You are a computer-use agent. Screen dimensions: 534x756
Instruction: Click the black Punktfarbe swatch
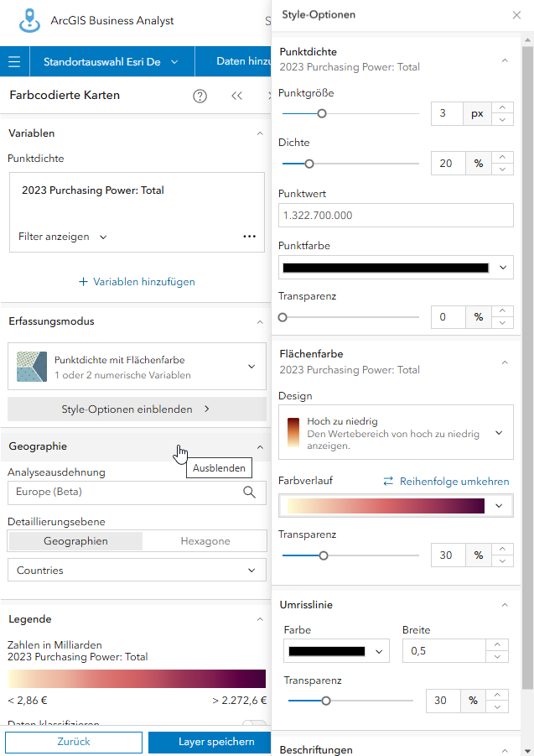(x=386, y=268)
